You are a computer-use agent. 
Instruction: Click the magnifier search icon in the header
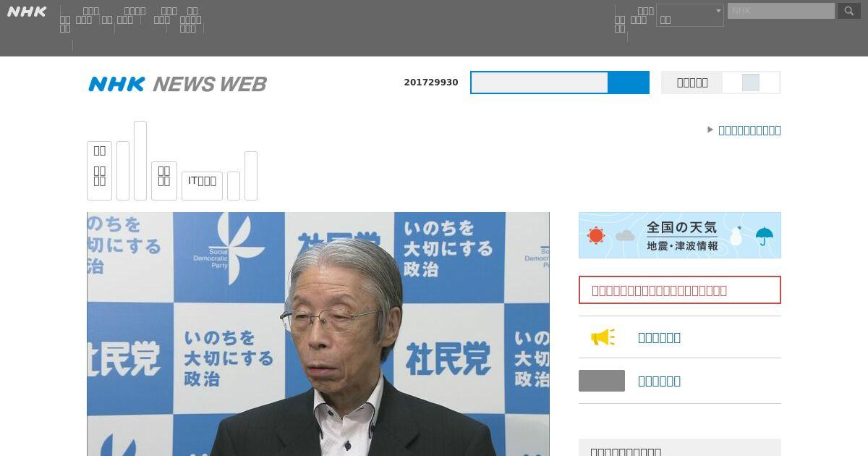849,11
